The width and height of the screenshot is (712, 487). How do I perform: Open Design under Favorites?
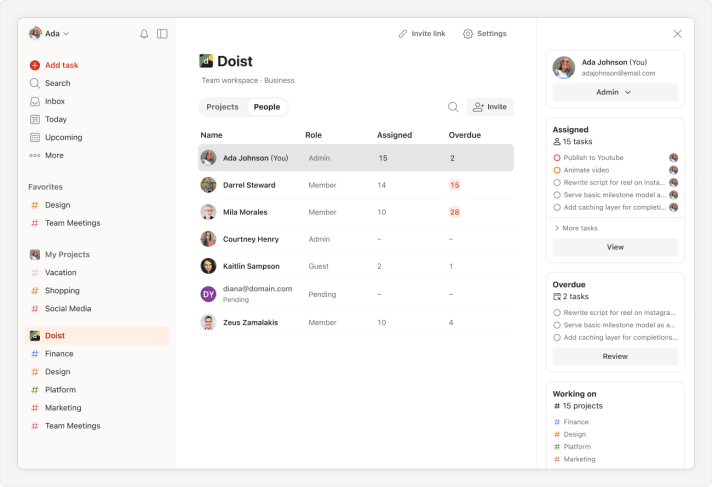(x=58, y=205)
